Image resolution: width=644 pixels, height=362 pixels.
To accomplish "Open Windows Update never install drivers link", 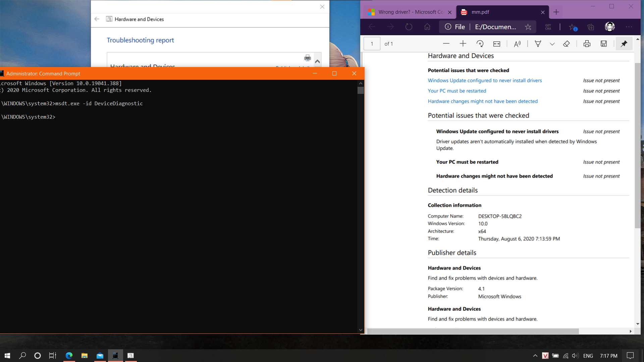I will pos(485,80).
